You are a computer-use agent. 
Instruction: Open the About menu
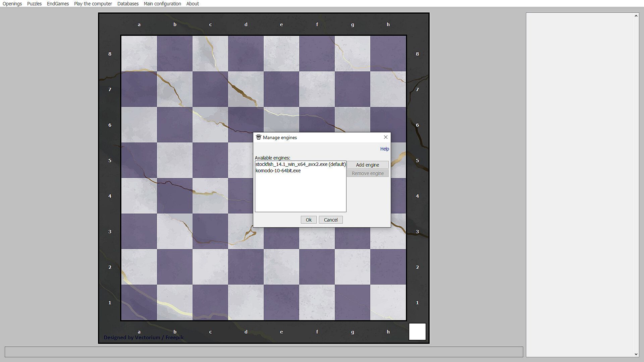click(193, 4)
